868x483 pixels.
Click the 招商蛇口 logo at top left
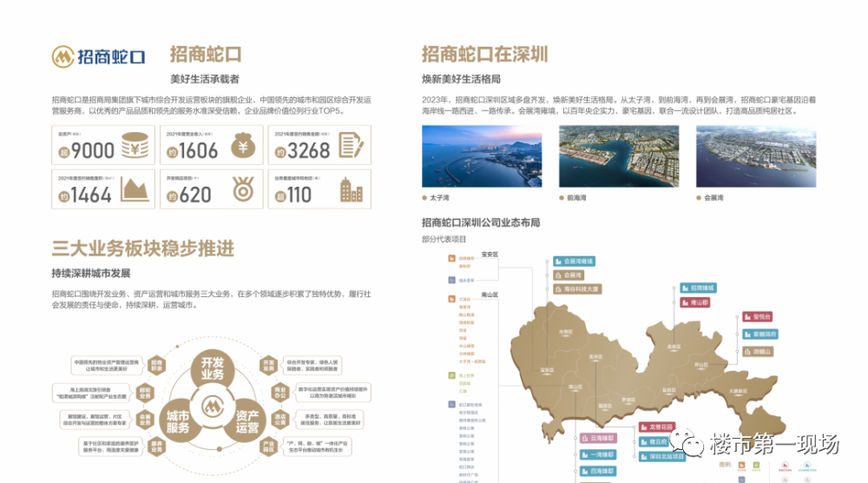99,56
